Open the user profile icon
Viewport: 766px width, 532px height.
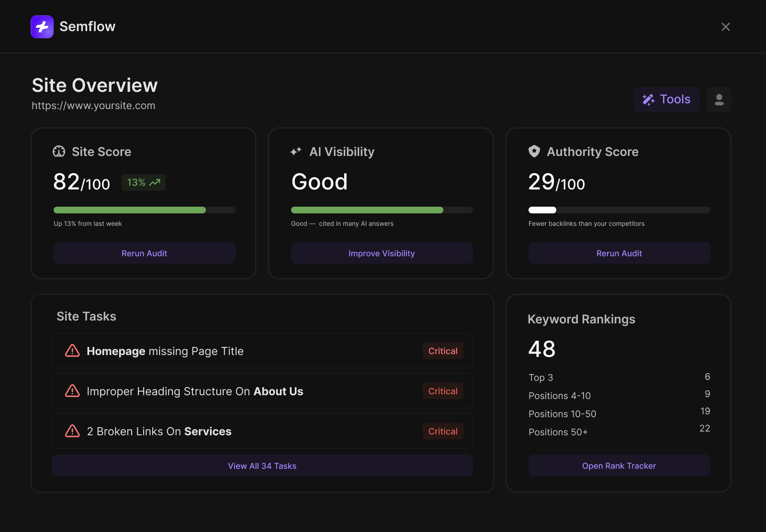click(x=719, y=100)
